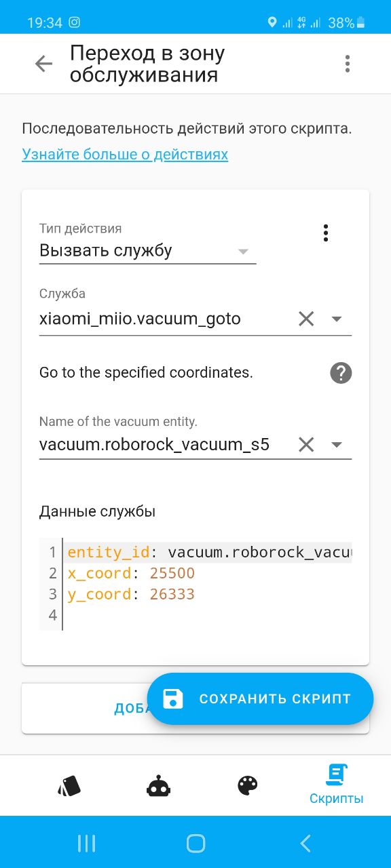Screen dimensions: 391x868
Task: Clear the vacuum.roborock_vacuum_s5 entity field
Action: pos(306,445)
